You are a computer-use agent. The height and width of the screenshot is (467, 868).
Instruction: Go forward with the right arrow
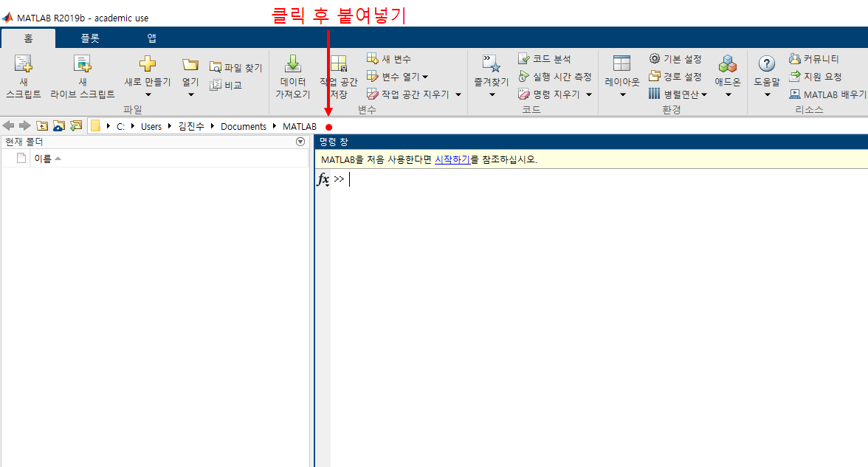[x=25, y=125]
